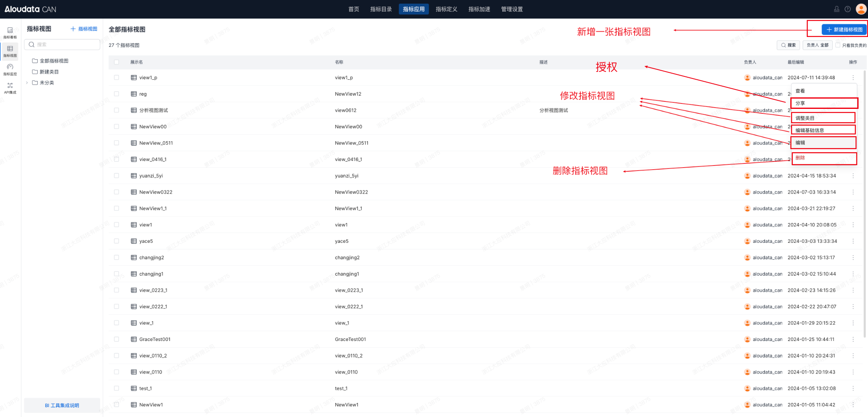Go to API集成 in the sidebar
The image size is (868, 417).
10,88
